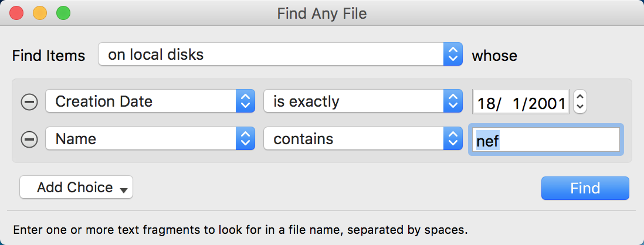
Task: Decrement the date with the stepper down arrow
Action: click(579, 107)
